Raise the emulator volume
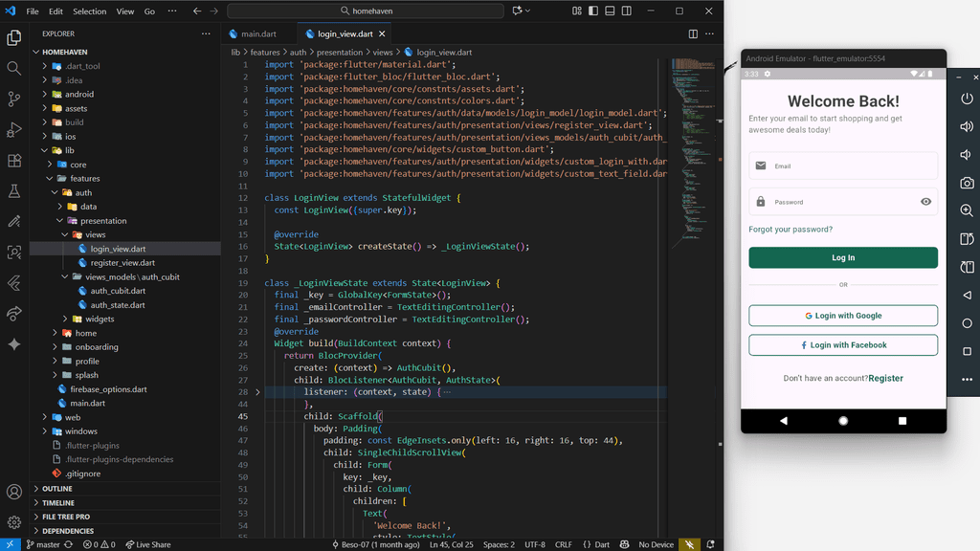The width and height of the screenshot is (980, 551). pyautogui.click(x=967, y=126)
